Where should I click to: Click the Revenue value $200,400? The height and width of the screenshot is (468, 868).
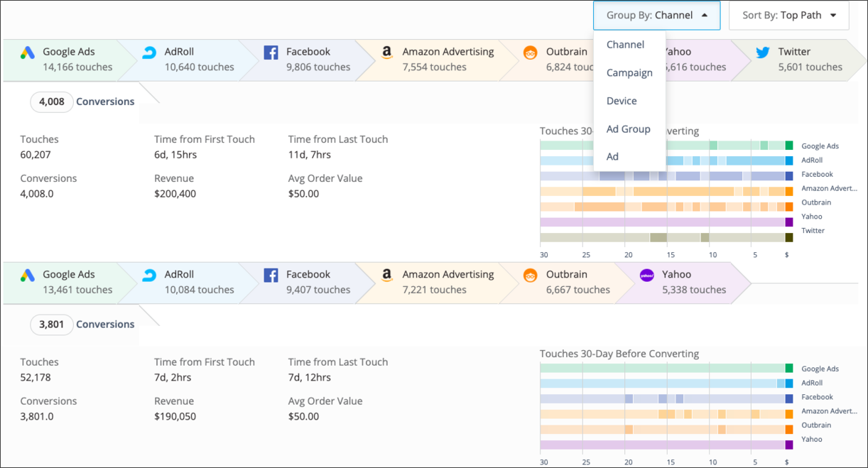(x=175, y=194)
